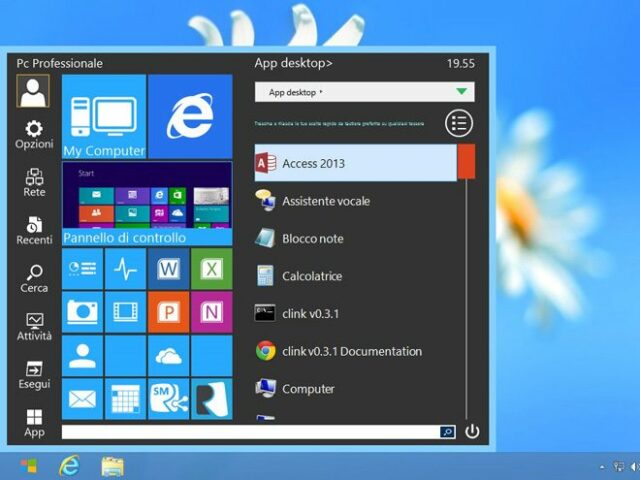The image size is (640, 480).
Task: Open Calcolatrice from the app list
Action: click(311, 276)
